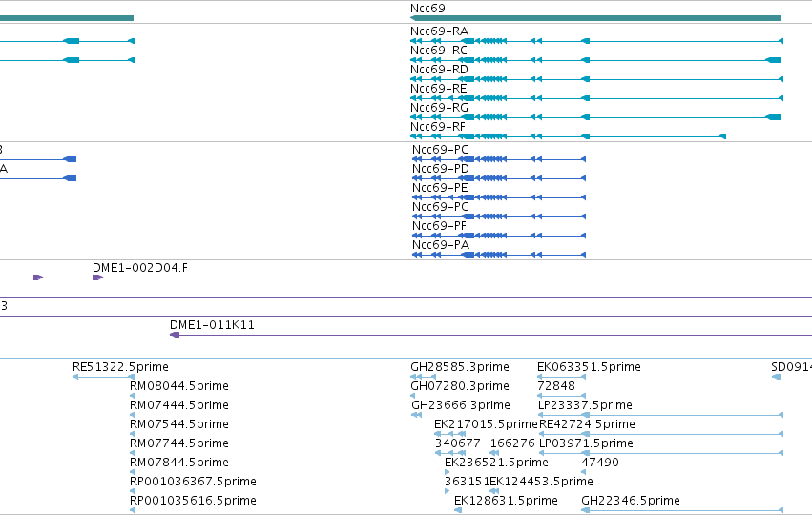This screenshot has height=515, width=812.
Task: Select the GH28585.3prime EST label
Action: click(459, 367)
